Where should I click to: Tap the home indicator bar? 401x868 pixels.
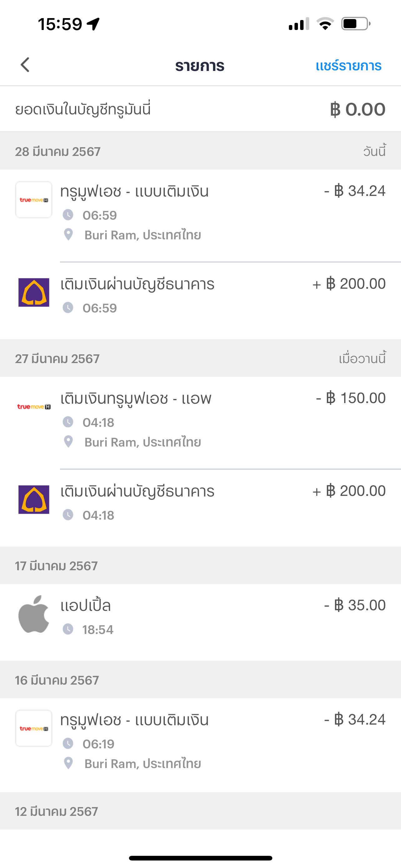(x=200, y=858)
